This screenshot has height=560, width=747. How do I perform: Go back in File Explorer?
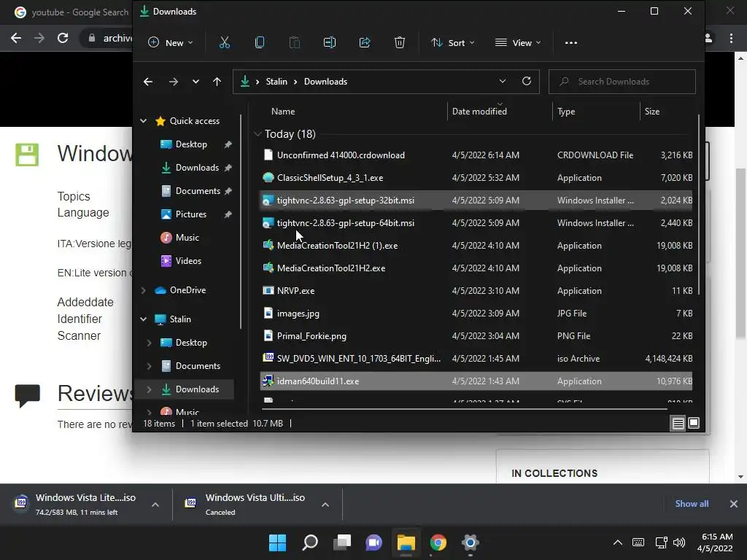tap(148, 82)
